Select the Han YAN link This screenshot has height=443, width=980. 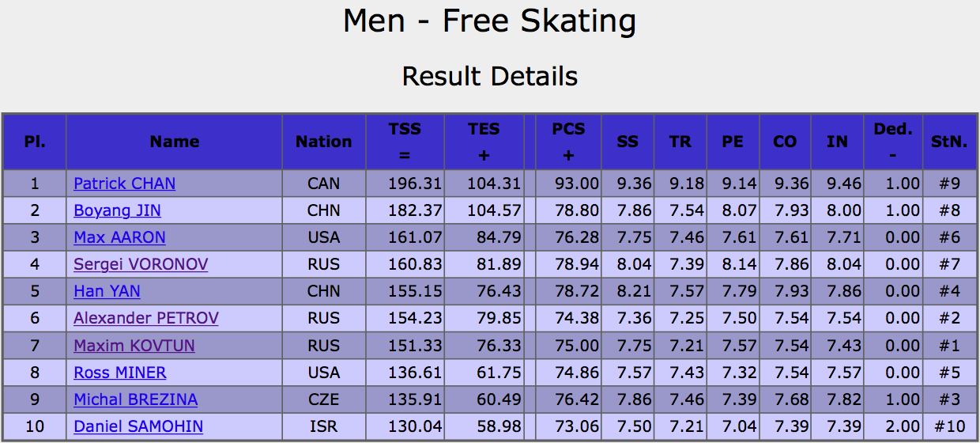[107, 291]
